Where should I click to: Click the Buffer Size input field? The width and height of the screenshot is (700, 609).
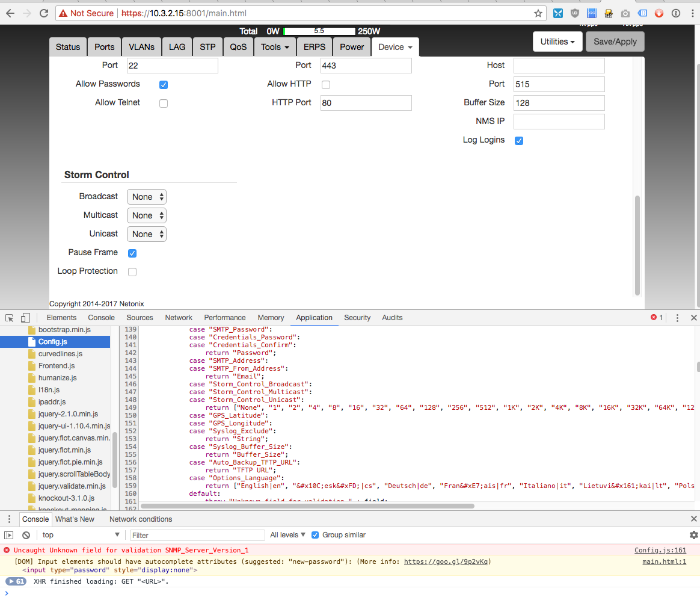coord(559,103)
